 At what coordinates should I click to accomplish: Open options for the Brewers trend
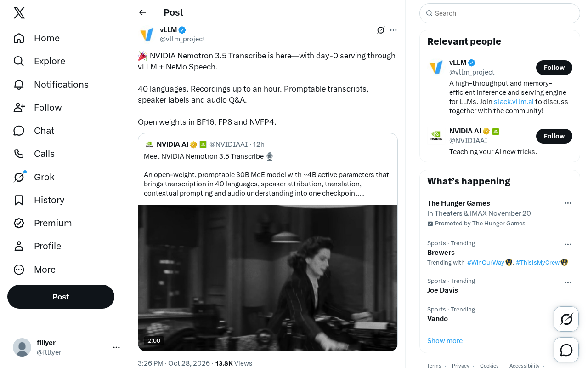click(x=568, y=245)
